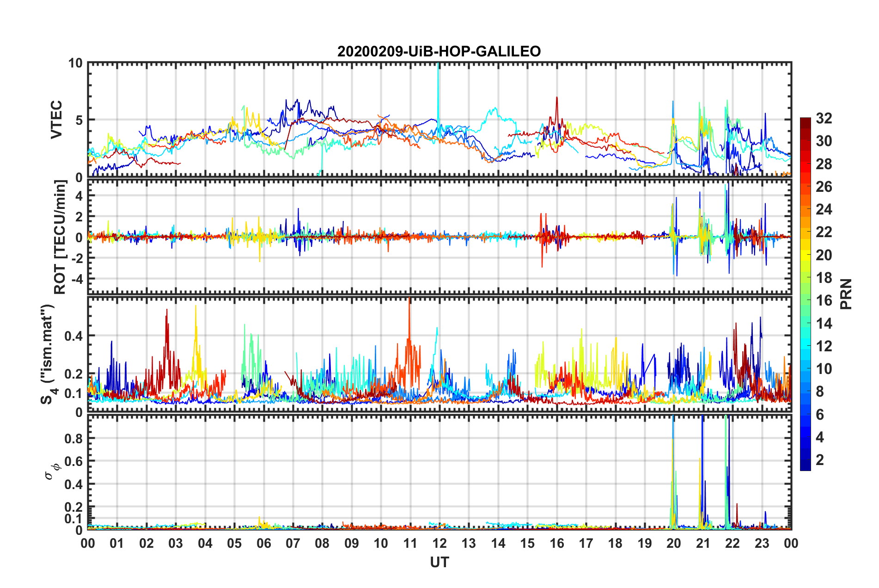Click the PRN colorbar title
The width and height of the screenshot is (879, 588).
click(846, 294)
